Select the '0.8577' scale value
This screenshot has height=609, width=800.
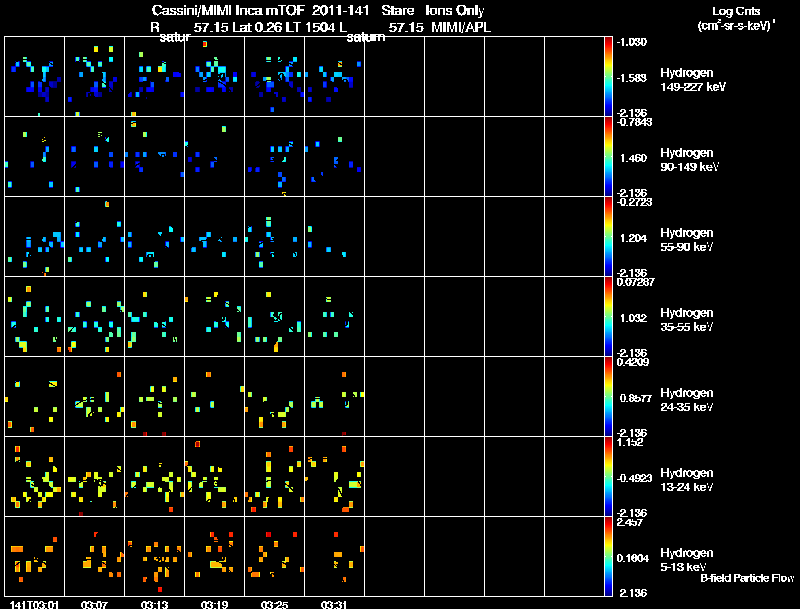pyautogui.click(x=635, y=398)
